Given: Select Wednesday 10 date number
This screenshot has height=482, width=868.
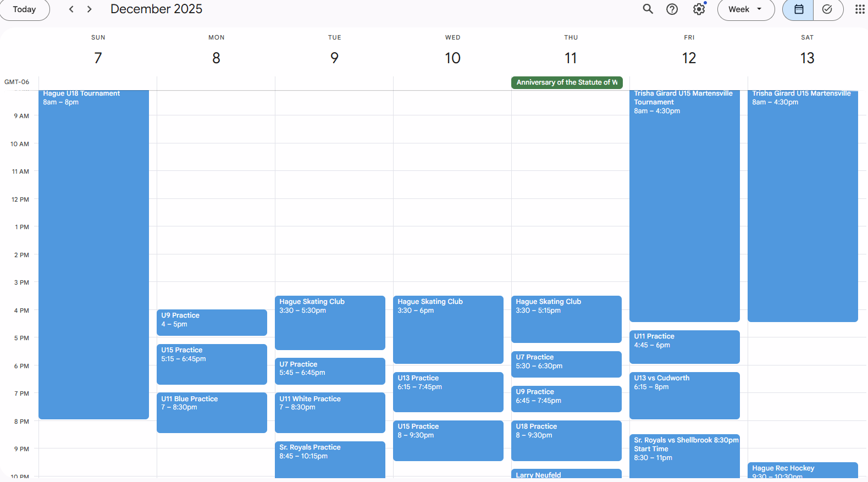Looking at the screenshot, I should point(452,58).
